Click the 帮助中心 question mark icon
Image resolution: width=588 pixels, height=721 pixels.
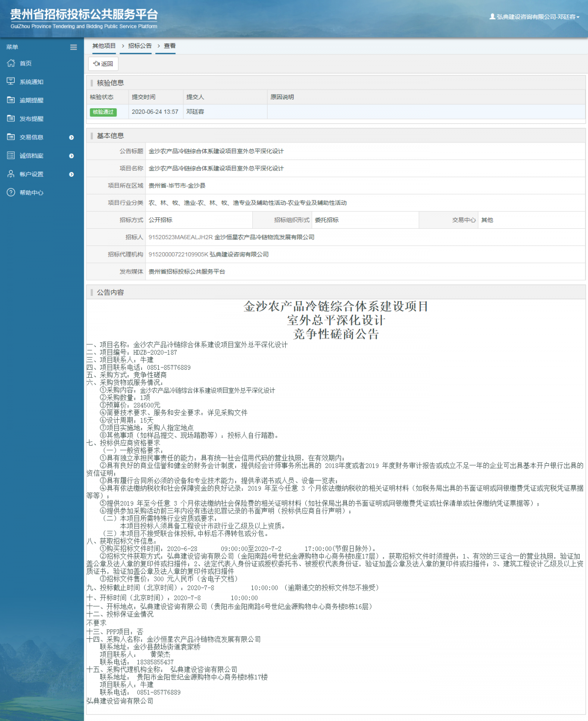(11, 192)
